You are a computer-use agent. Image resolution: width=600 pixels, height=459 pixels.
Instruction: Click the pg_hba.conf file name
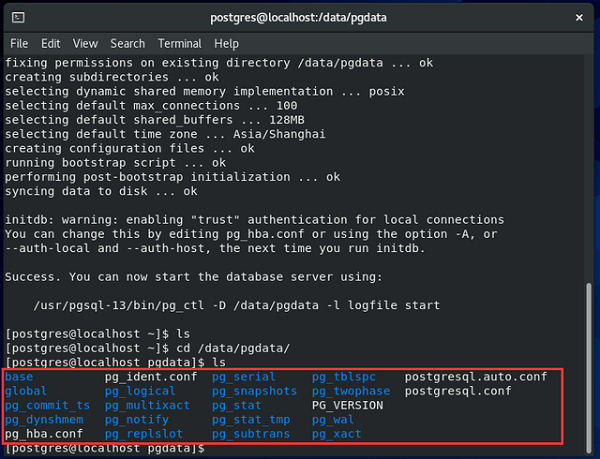[x=44, y=434]
